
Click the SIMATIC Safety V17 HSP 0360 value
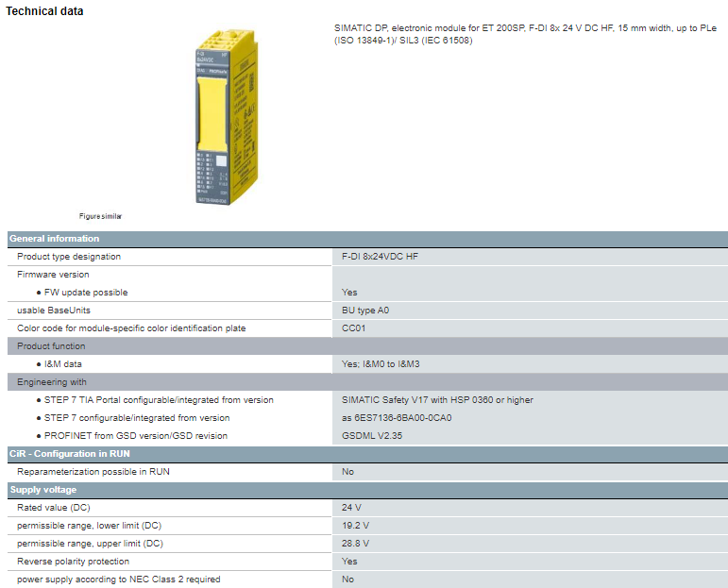pos(437,400)
